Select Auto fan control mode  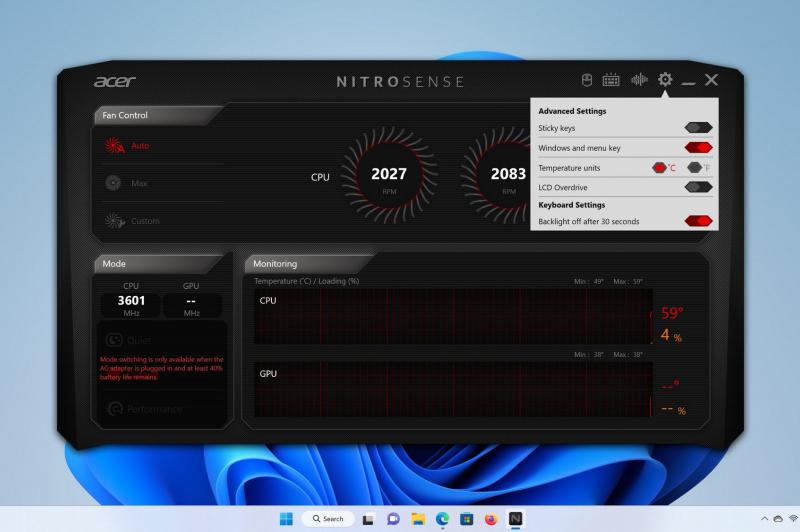[x=128, y=146]
